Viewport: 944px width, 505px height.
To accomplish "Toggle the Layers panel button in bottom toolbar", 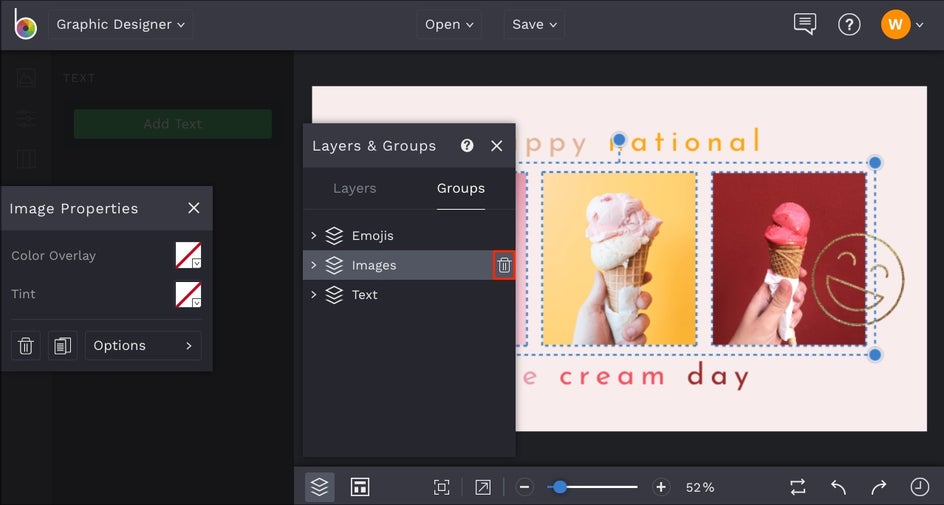I will 320,487.
